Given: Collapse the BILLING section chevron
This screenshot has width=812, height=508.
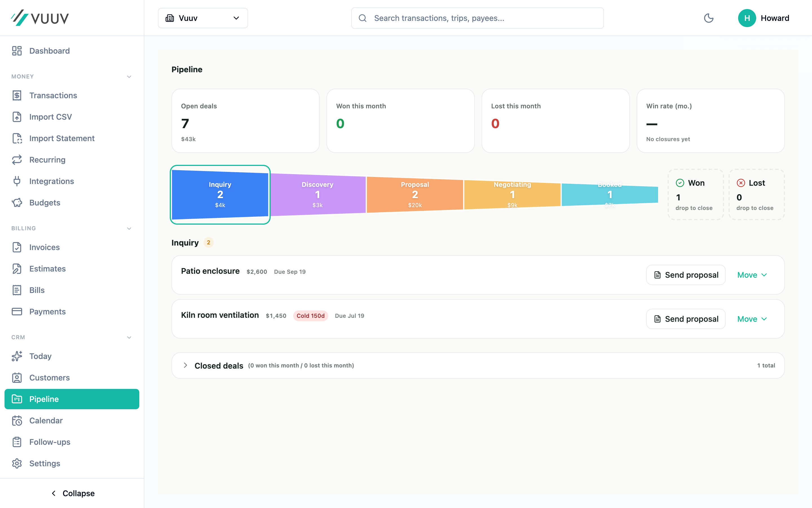Looking at the screenshot, I should pos(129,229).
